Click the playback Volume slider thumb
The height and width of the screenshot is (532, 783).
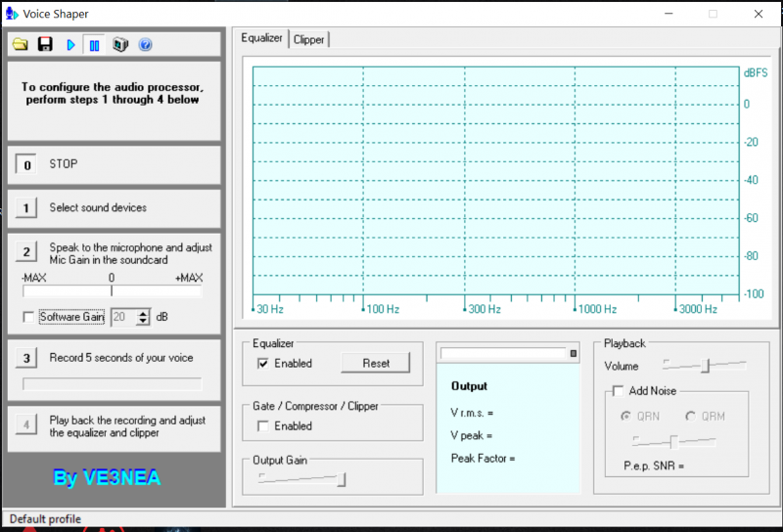pyautogui.click(x=705, y=366)
